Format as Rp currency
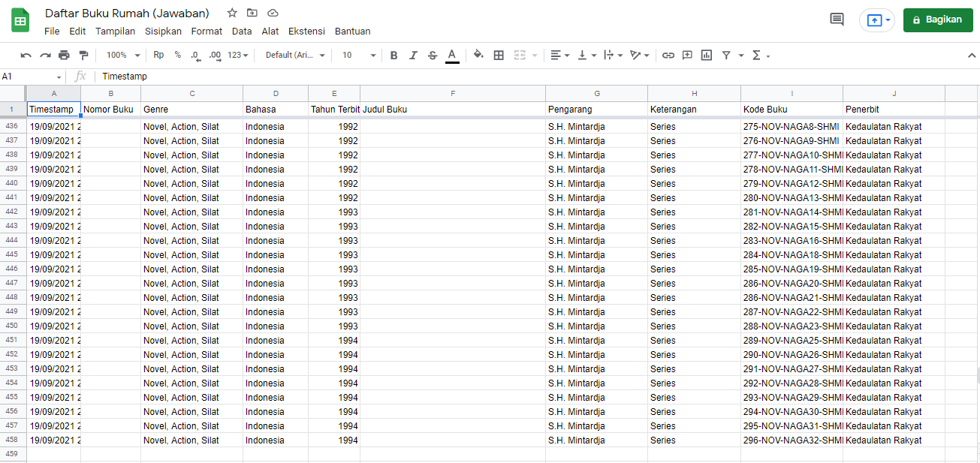 click(x=158, y=55)
